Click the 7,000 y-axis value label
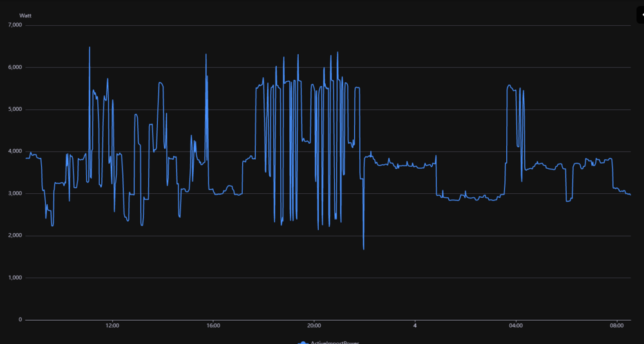This screenshot has height=344, width=644. (13, 25)
